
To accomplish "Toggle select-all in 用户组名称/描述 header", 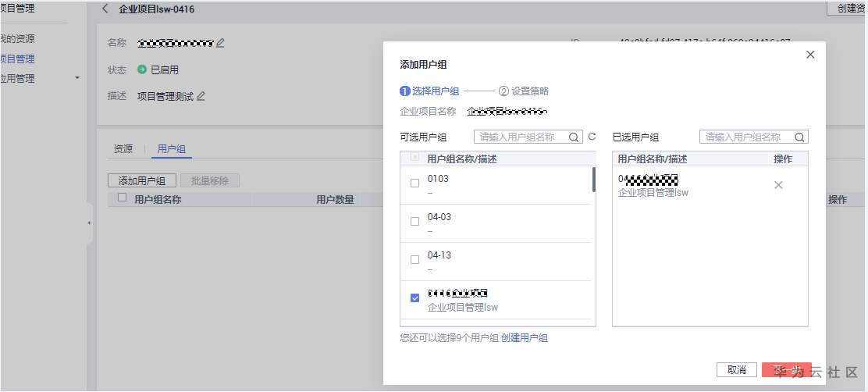I will (414, 158).
